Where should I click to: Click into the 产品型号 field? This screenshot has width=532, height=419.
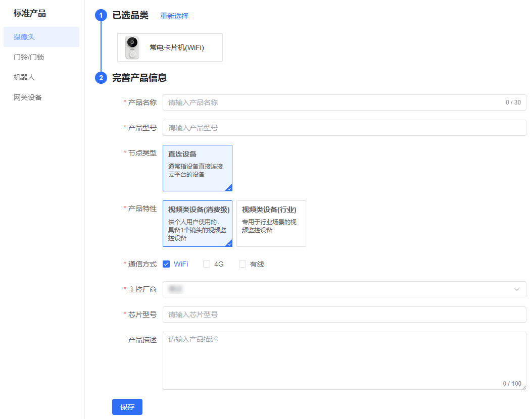pos(345,128)
